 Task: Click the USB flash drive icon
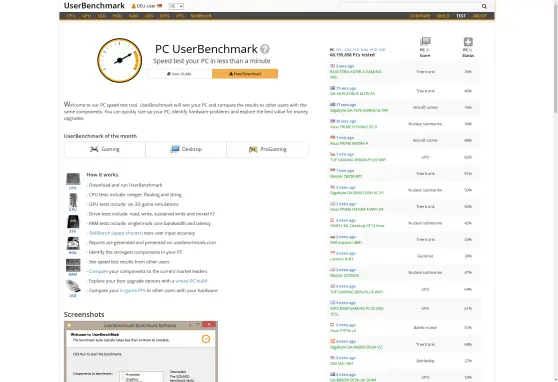click(x=73, y=286)
